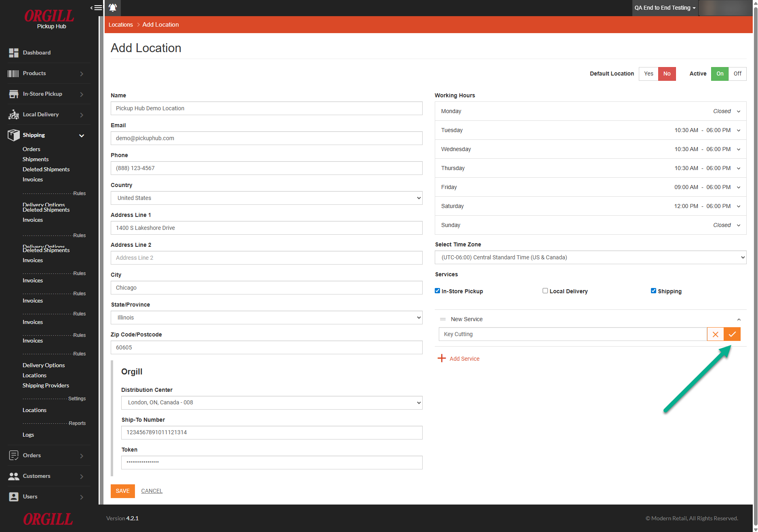Set Default Location to Yes
Screen dimensions: 758x532
tap(649, 74)
